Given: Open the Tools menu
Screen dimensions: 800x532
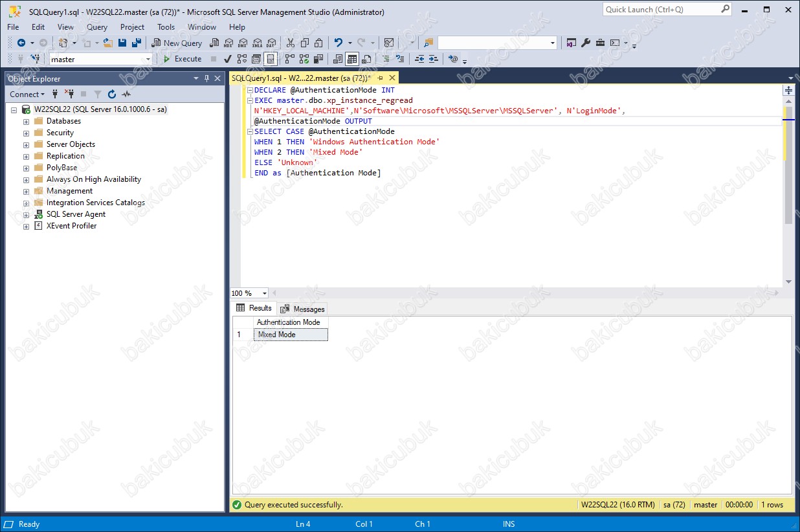Looking at the screenshot, I should point(166,27).
